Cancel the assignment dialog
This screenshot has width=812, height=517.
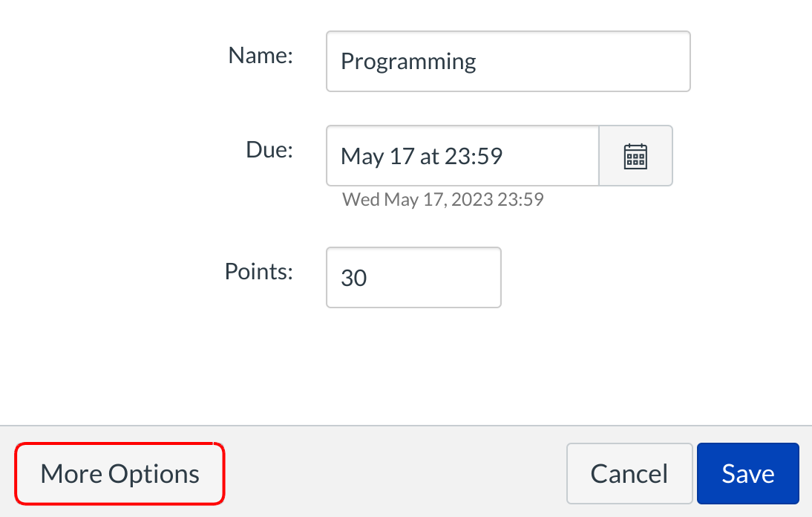629,474
